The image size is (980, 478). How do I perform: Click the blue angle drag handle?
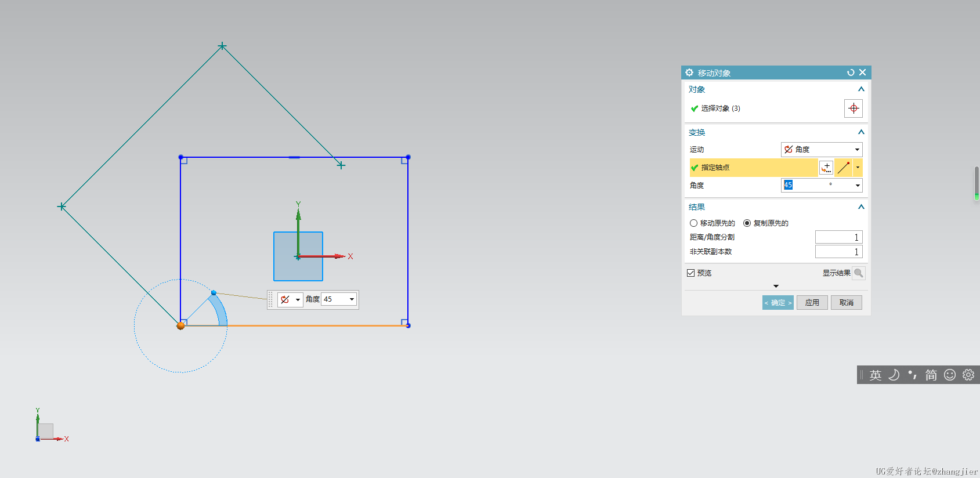(x=214, y=293)
